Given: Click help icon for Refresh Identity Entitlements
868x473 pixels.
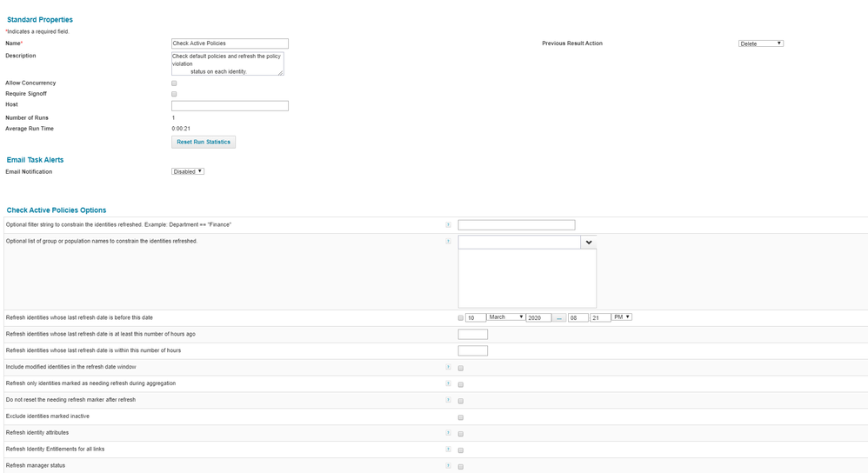Looking at the screenshot, I should (x=448, y=450).
